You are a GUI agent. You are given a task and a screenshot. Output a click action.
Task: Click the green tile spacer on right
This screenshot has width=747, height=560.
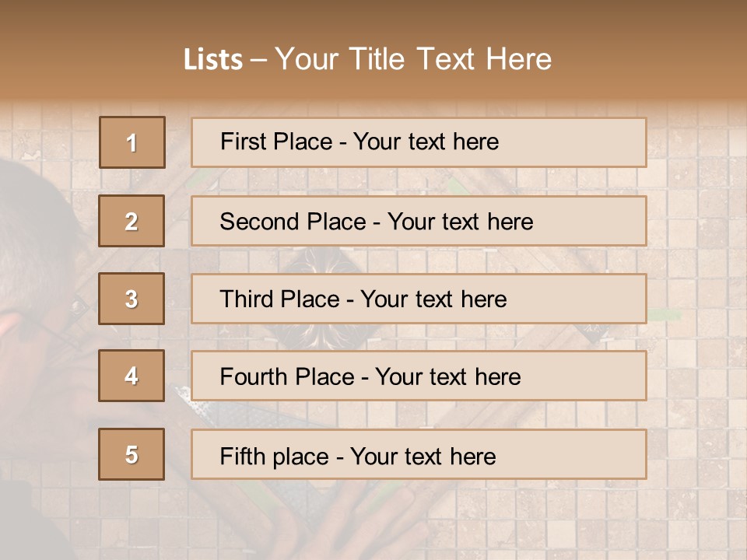pos(663,315)
